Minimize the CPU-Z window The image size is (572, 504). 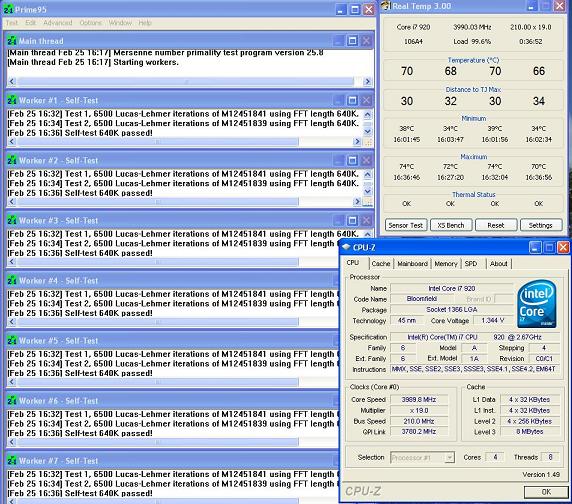[535, 248]
